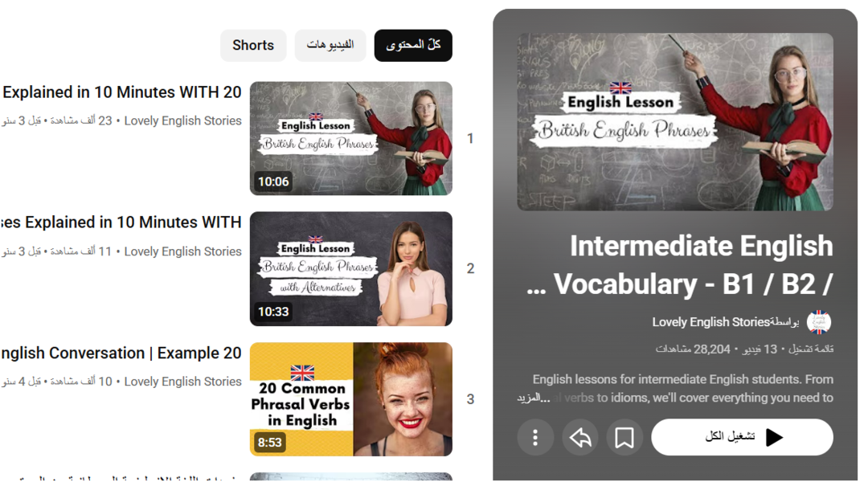Select the الفيديوهات filter chip
868x482 pixels.
[330, 46]
